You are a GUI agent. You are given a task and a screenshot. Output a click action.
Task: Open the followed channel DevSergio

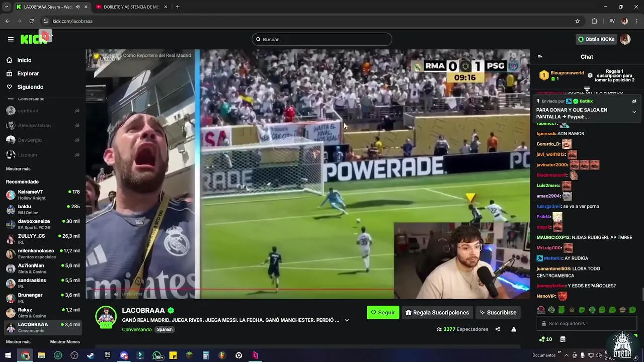(43, 140)
